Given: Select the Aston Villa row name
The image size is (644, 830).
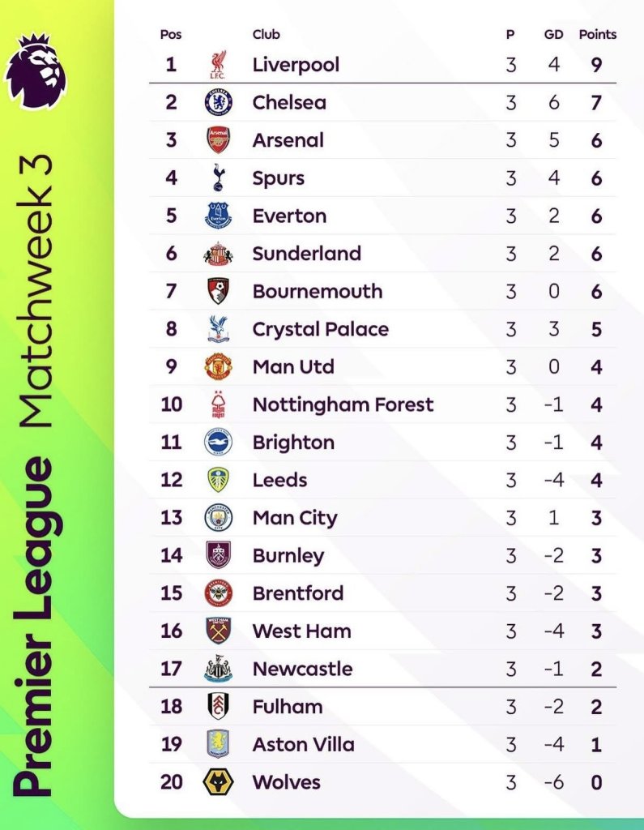Looking at the screenshot, I should point(304,744).
